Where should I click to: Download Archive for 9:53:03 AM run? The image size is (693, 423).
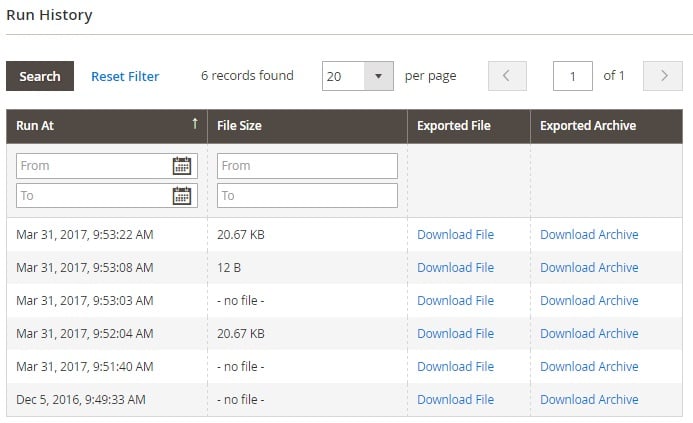point(589,301)
